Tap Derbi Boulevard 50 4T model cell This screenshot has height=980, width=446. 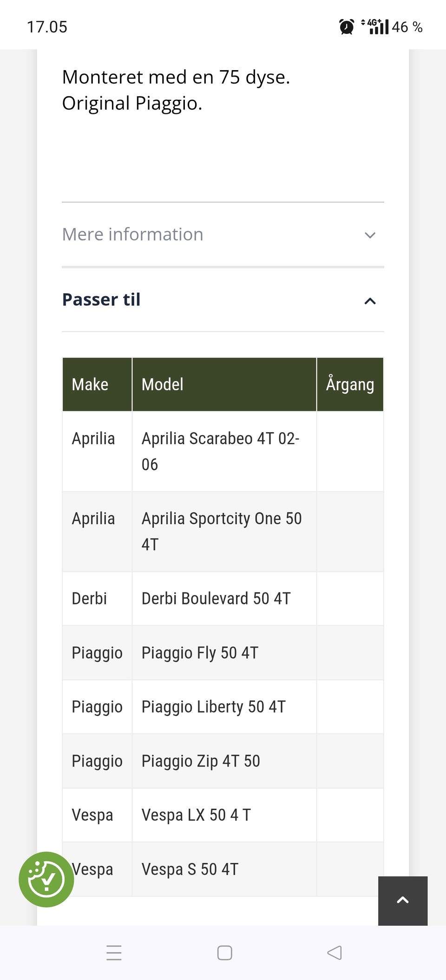[x=216, y=598]
